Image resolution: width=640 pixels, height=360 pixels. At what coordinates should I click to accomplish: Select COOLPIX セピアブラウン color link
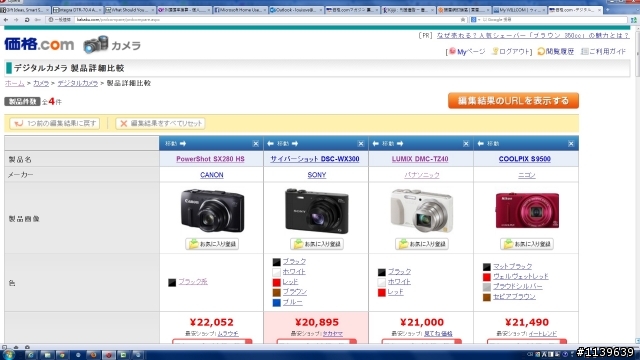tap(514, 297)
